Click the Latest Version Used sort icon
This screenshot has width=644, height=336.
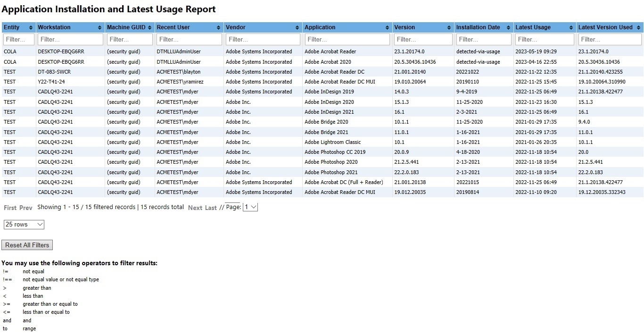tap(638, 27)
